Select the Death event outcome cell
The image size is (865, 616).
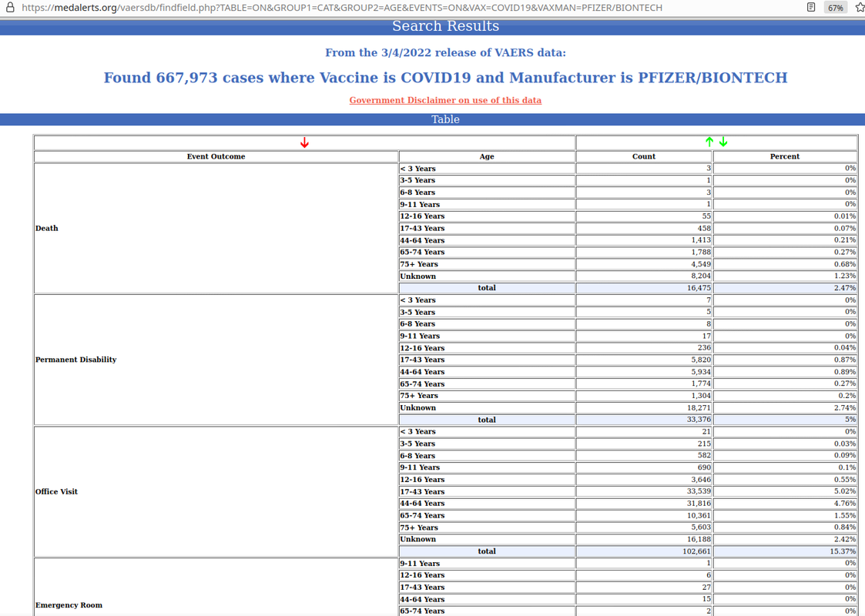click(x=216, y=229)
